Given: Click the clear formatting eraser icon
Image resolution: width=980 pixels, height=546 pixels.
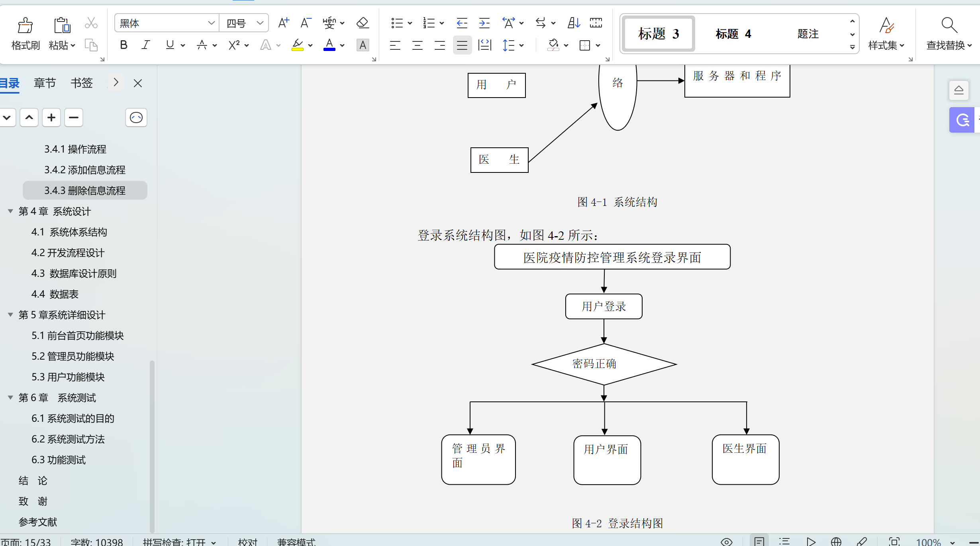Looking at the screenshot, I should coord(363,23).
